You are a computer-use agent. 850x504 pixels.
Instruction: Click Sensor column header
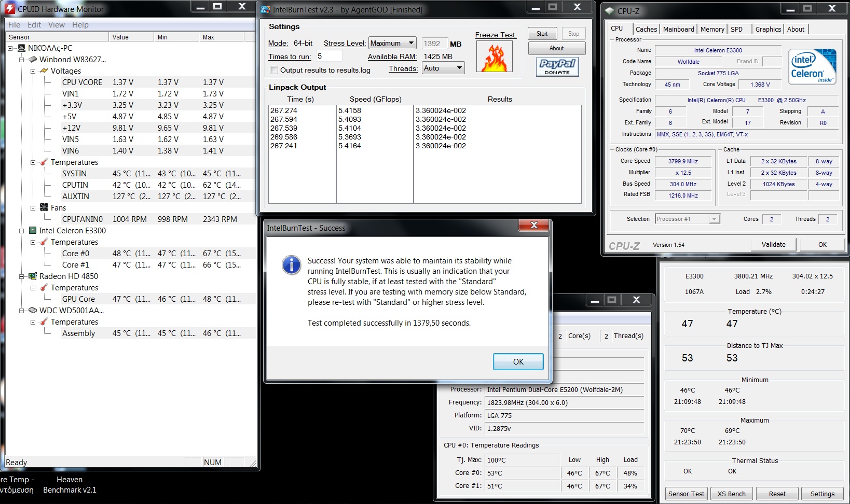(57, 37)
